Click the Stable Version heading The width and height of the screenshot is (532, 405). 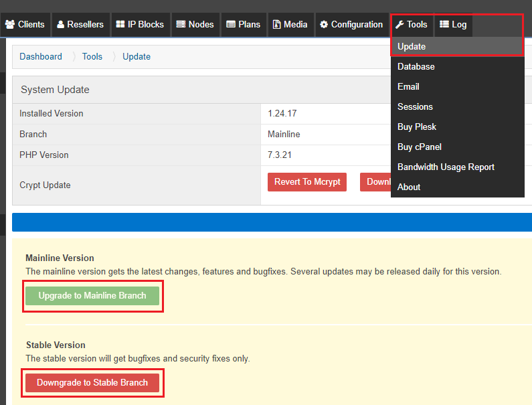56,345
